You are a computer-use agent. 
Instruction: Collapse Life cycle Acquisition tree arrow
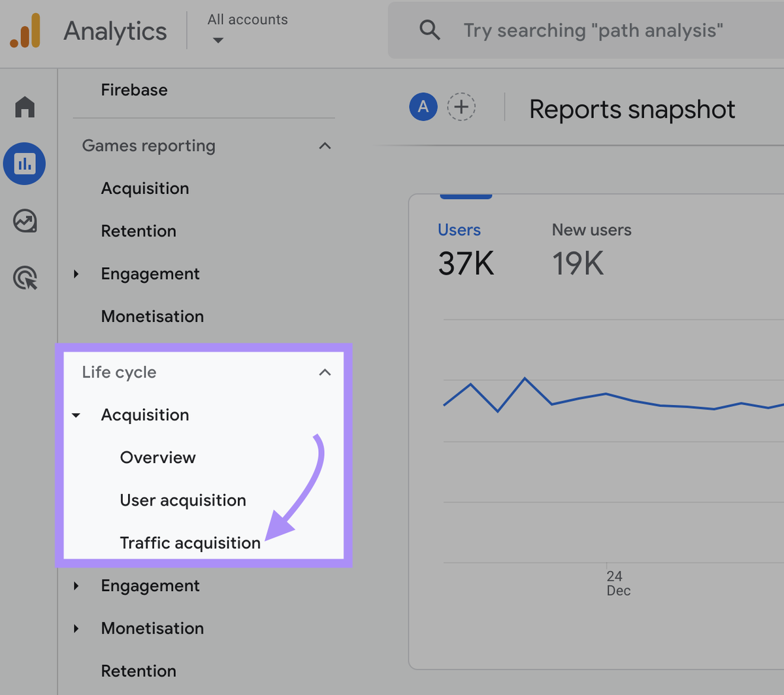click(x=76, y=415)
